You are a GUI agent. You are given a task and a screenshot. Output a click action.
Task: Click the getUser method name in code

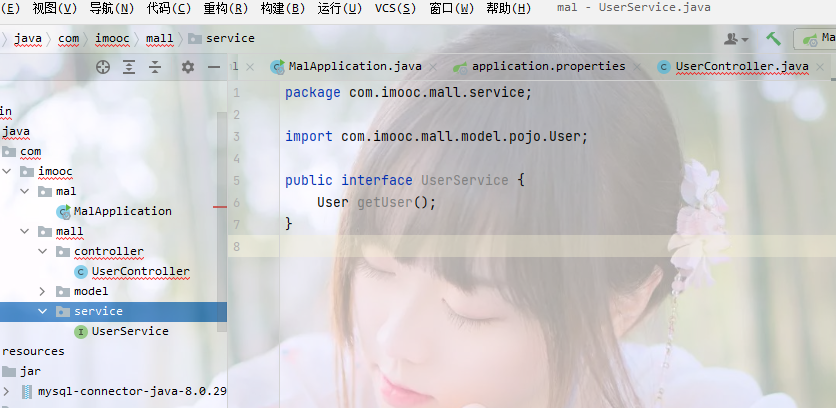coord(384,203)
